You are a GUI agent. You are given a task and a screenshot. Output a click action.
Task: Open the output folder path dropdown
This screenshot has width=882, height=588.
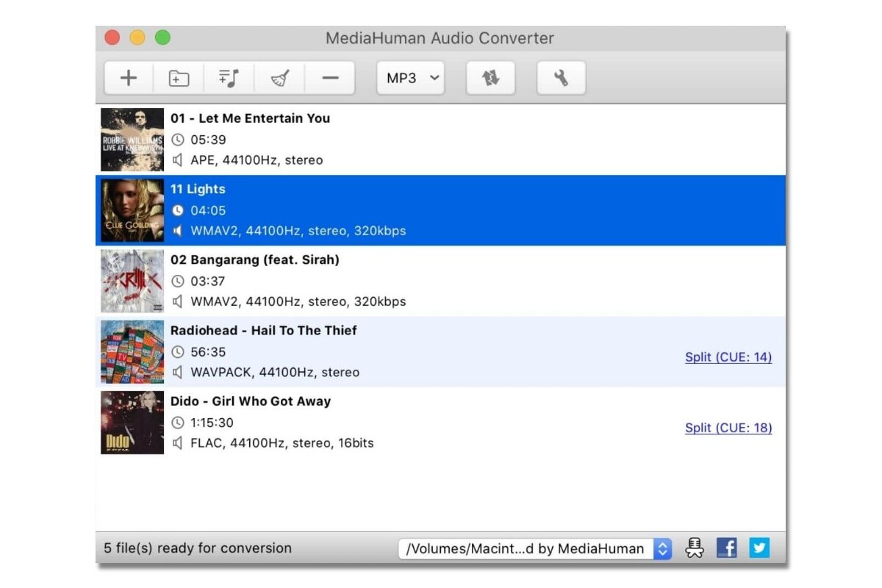535,548
